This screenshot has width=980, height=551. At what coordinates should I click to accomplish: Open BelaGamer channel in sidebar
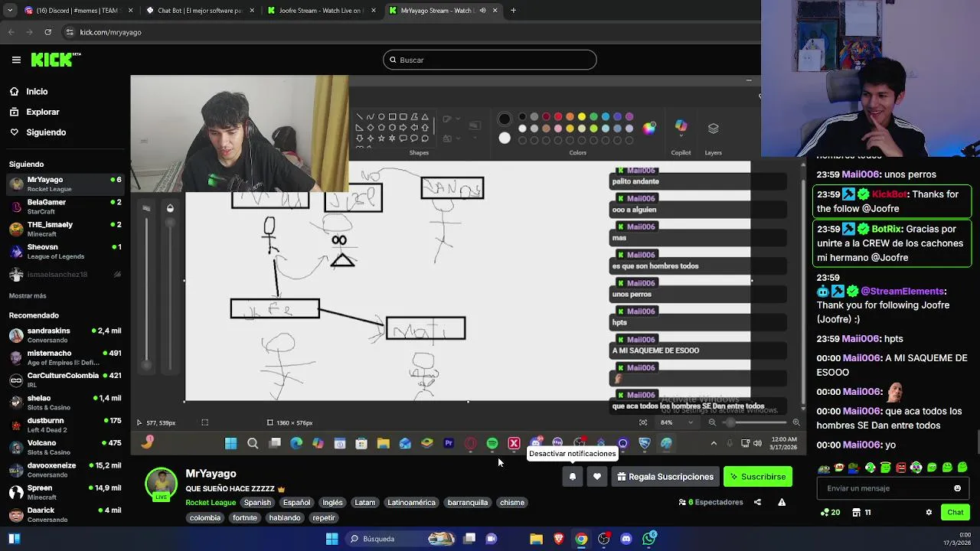coord(65,207)
